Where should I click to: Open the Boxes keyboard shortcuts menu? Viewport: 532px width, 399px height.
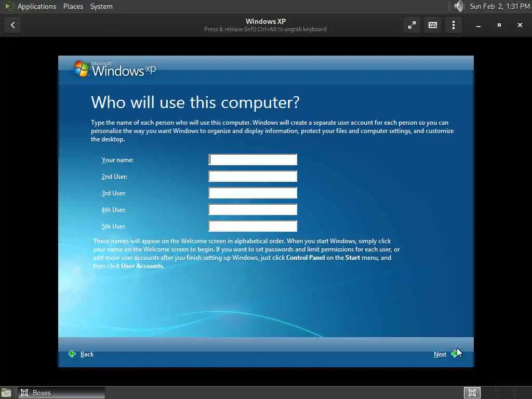coord(433,25)
